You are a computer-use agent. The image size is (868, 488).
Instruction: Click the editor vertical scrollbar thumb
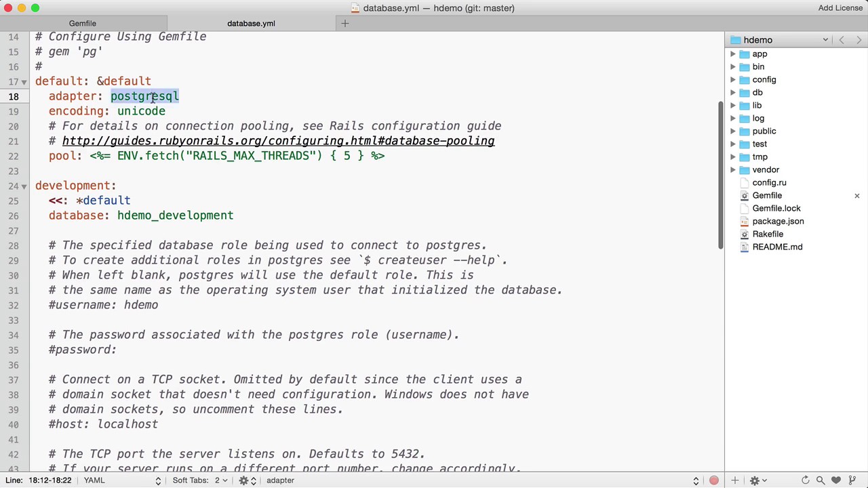point(720,175)
